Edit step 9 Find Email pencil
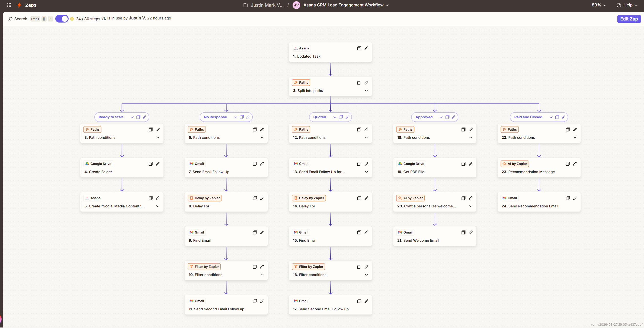 pos(262,232)
